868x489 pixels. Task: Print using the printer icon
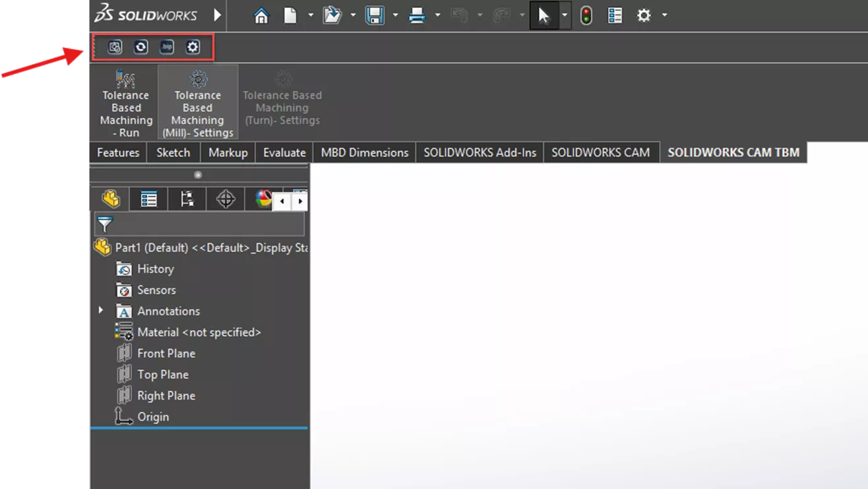click(417, 15)
